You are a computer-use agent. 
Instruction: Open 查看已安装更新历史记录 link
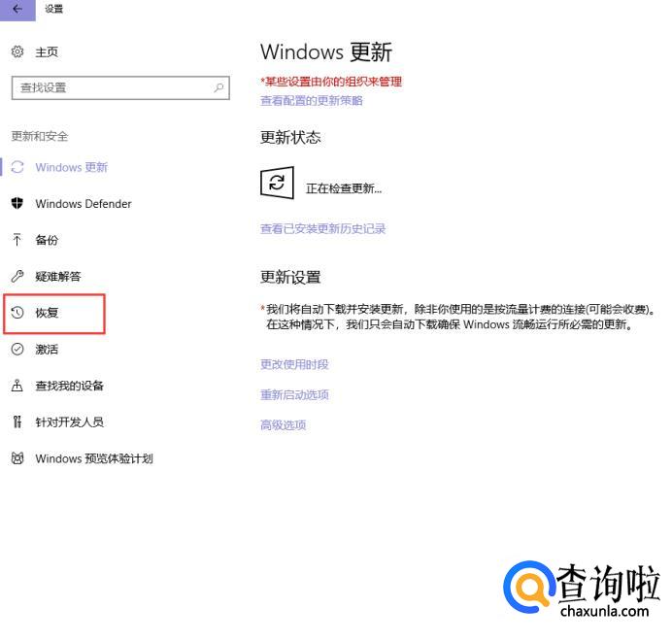323,228
